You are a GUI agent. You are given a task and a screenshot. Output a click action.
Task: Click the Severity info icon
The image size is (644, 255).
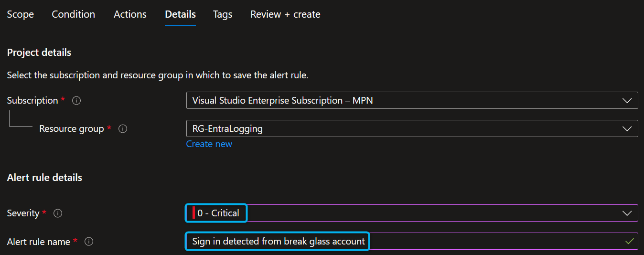point(58,213)
